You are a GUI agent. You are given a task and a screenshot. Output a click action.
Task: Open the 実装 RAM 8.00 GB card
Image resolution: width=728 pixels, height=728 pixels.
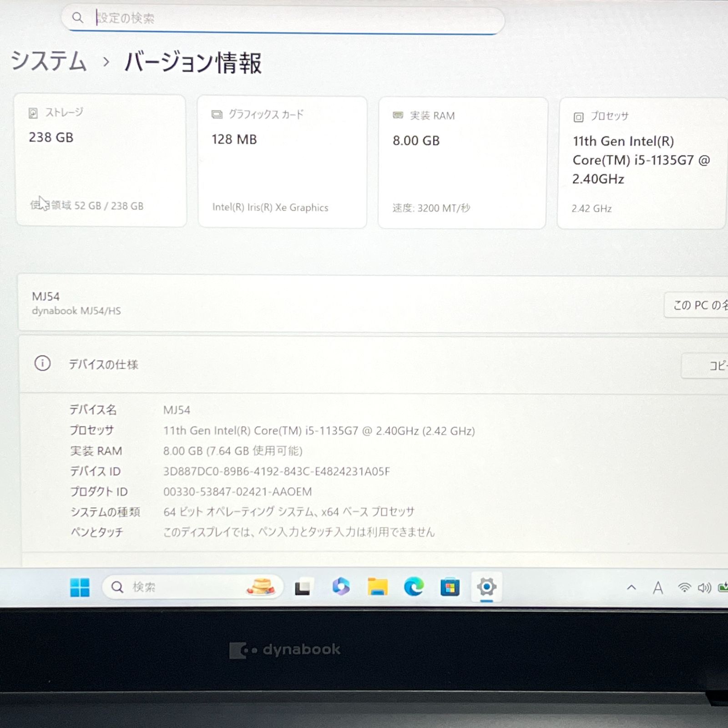coord(462,163)
